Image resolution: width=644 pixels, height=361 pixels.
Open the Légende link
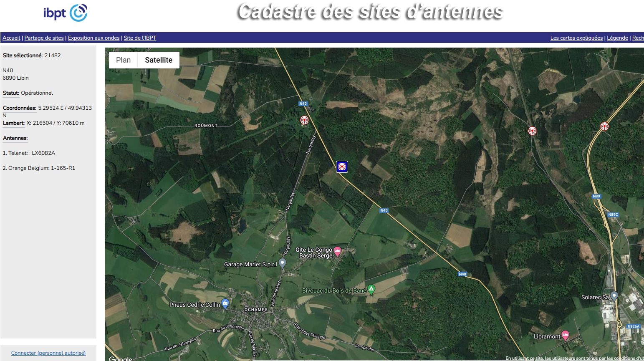617,38
